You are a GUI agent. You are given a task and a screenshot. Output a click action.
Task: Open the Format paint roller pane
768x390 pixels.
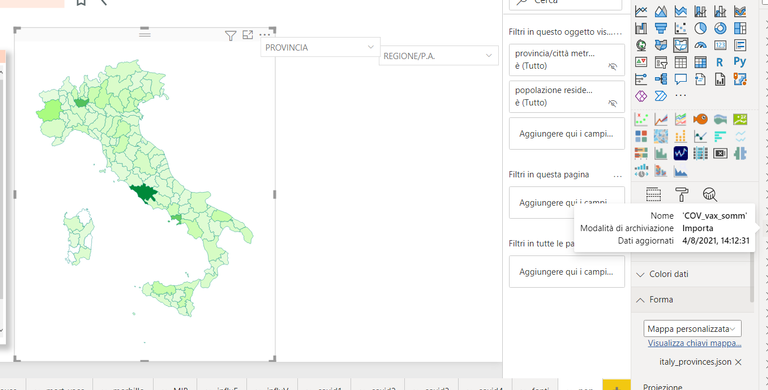(x=682, y=195)
